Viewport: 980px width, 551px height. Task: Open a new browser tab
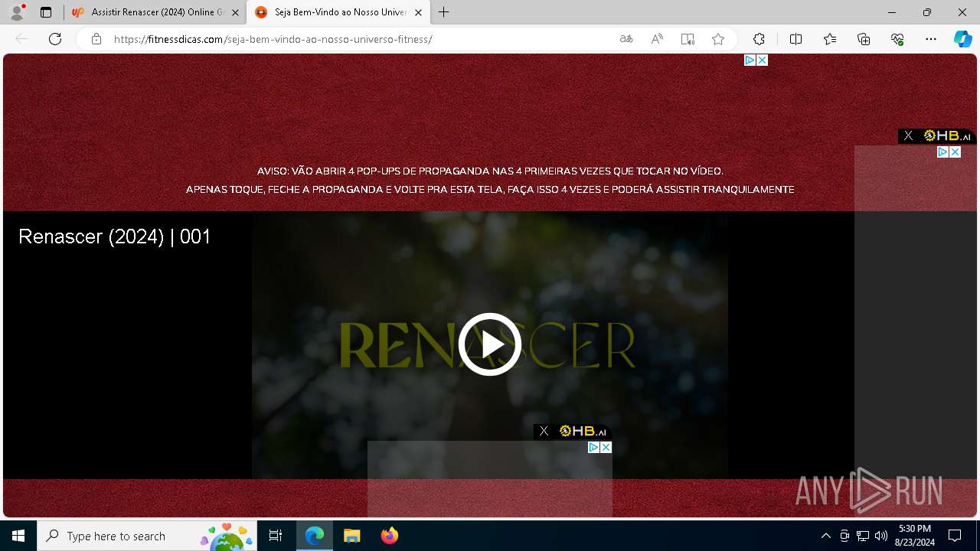pos(444,12)
